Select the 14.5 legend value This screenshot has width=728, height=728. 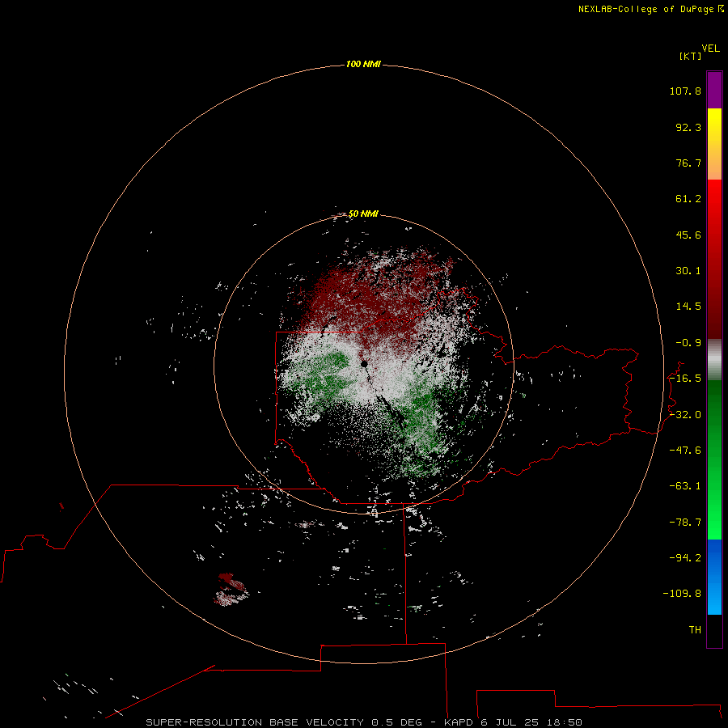pos(688,307)
